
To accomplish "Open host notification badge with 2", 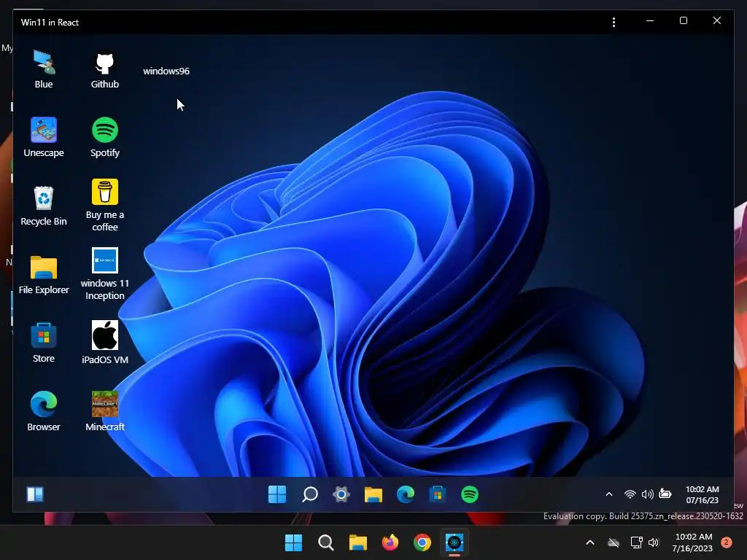I will tap(727, 542).
